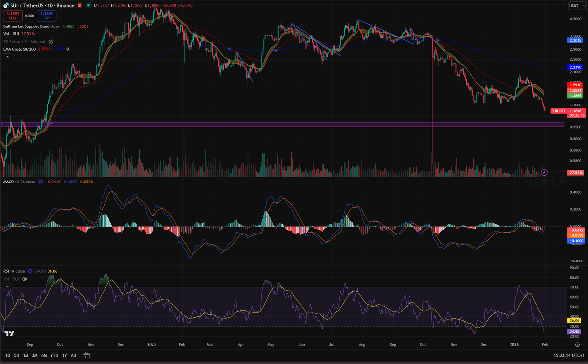Viewport: 588px width, 364px height.
Task: Show the hidden TD Setup 1-9 indicator
Action: (x=51, y=41)
